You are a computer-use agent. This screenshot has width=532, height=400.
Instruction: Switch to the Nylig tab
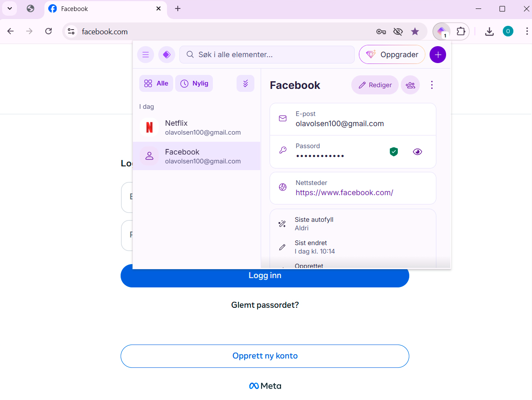click(x=194, y=83)
